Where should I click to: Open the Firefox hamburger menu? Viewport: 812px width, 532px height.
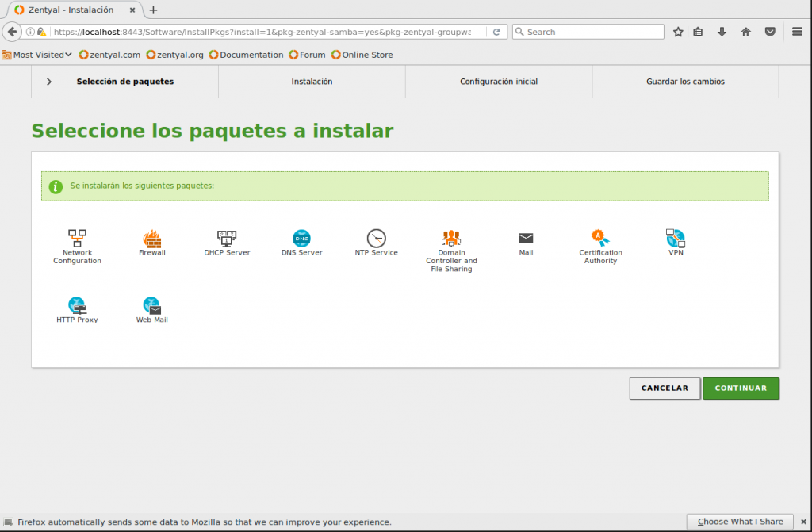pos(798,32)
